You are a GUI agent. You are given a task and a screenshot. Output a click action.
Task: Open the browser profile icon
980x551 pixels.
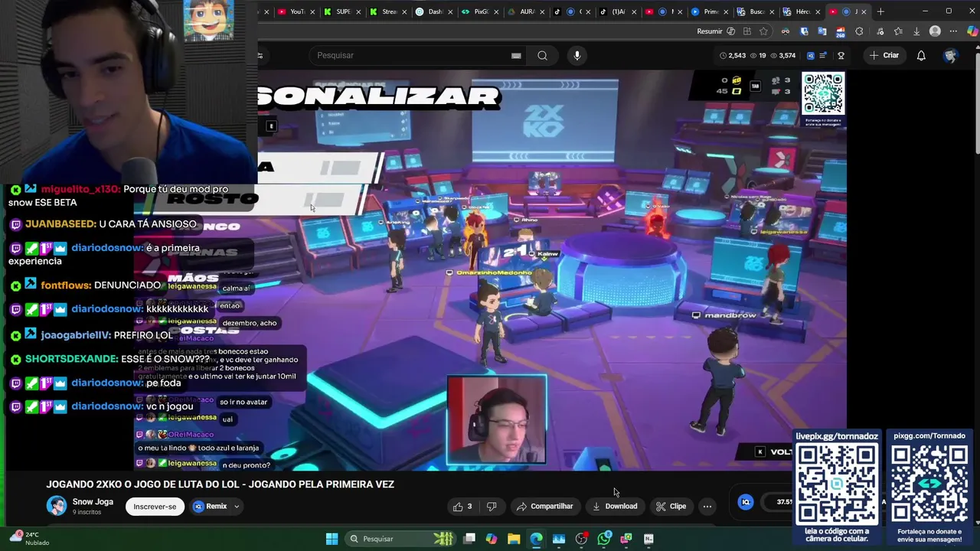click(x=935, y=31)
